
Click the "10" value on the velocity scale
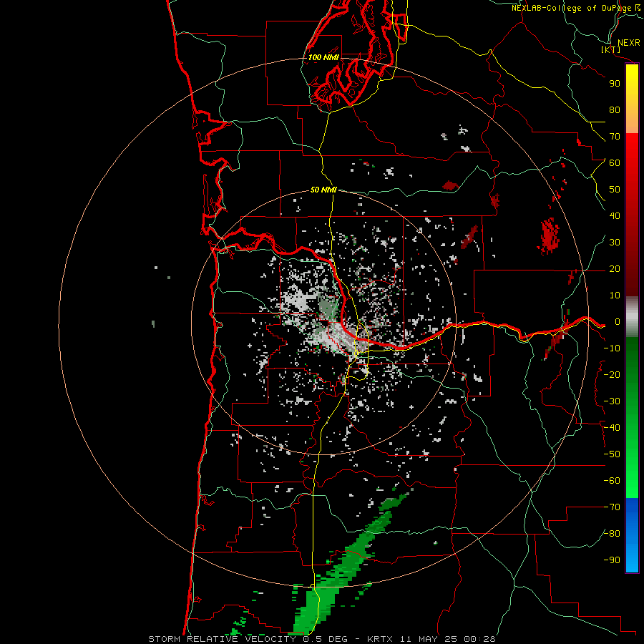click(615, 296)
